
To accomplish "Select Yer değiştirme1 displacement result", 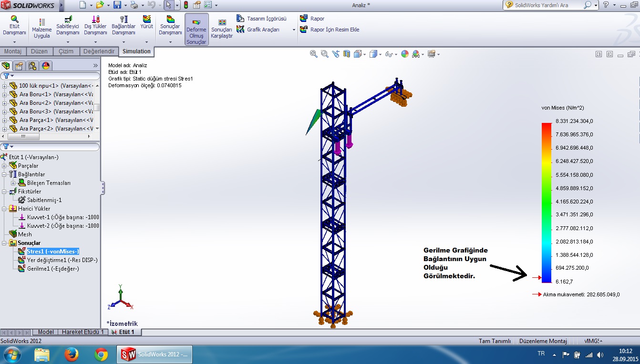I will click(x=62, y=260).
